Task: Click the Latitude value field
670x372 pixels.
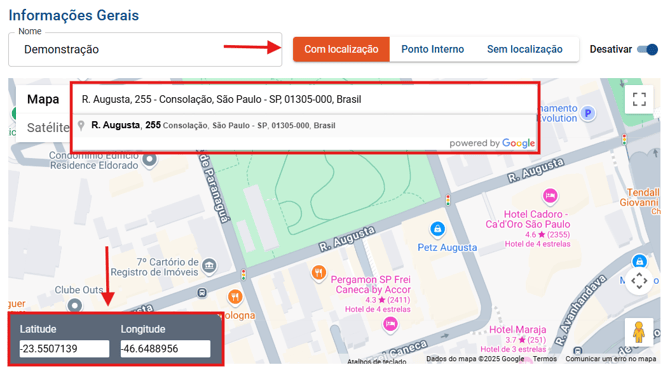Action: pos(64,349)
